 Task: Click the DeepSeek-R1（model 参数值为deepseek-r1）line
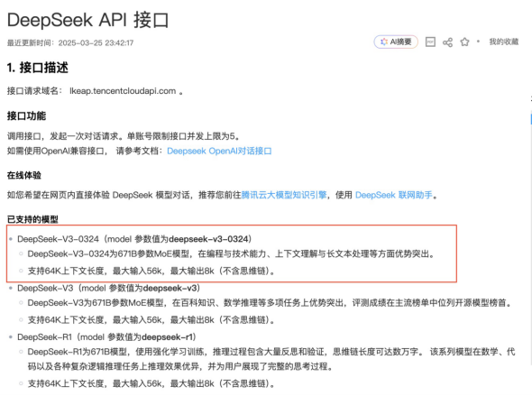coord(107,337)
